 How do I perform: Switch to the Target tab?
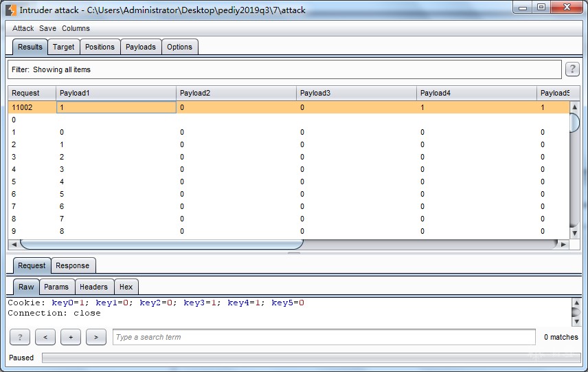click(x=63, y=47)
